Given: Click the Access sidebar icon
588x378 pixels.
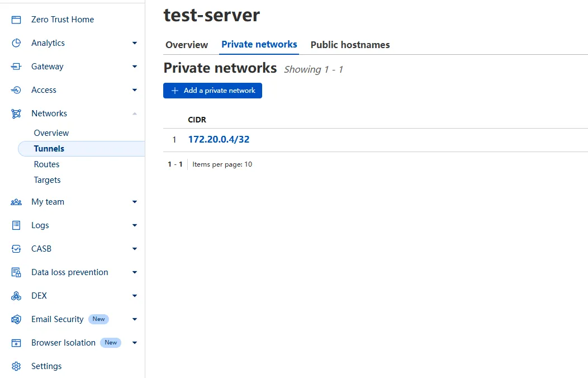Looking at the screenshot, I should tap(16, 89).
